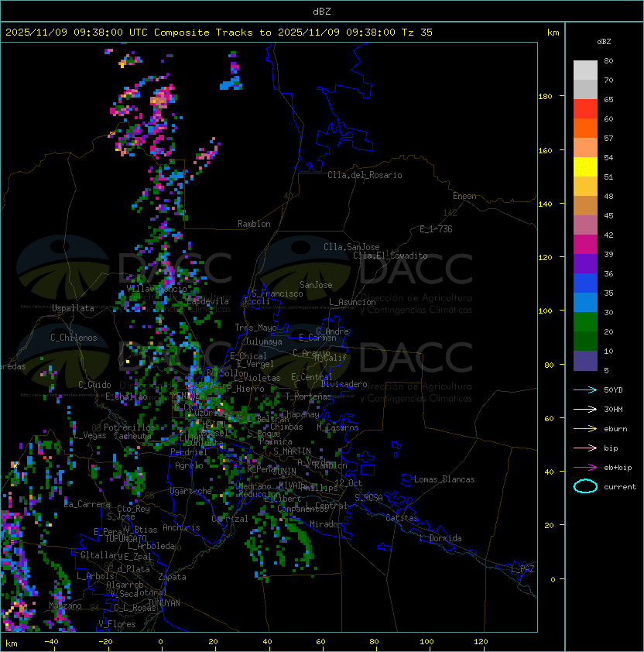Click the pink bip arrow in the legend
This screenshot has height=652, width=644.
tap(585, 448)
